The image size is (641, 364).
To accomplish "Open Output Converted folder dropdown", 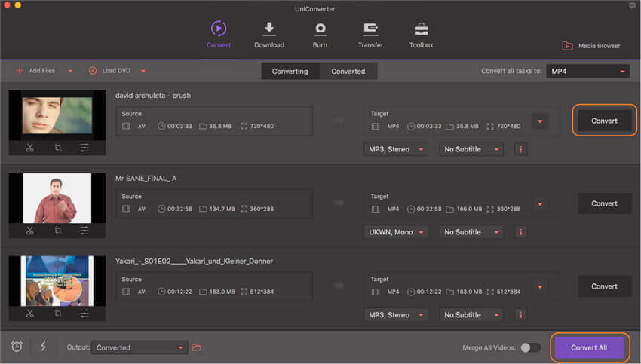I will click(x=140, y=347).
